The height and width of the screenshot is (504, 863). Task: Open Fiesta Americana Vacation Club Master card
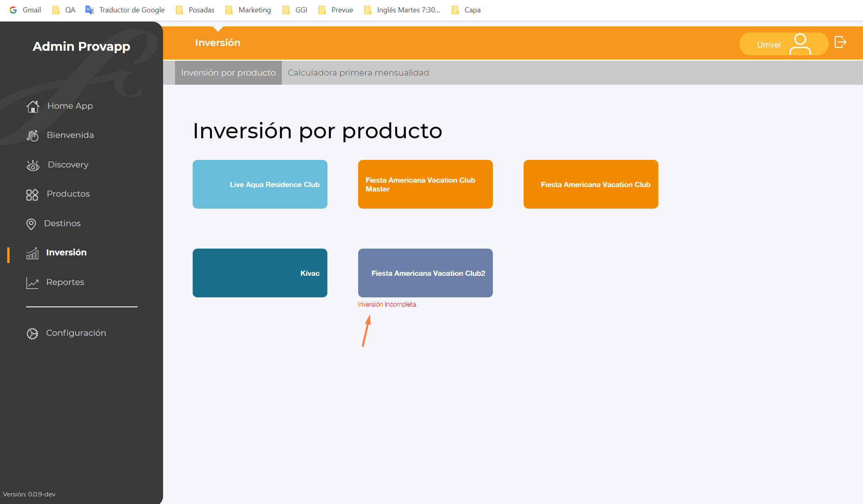click(x=425, y=184)
